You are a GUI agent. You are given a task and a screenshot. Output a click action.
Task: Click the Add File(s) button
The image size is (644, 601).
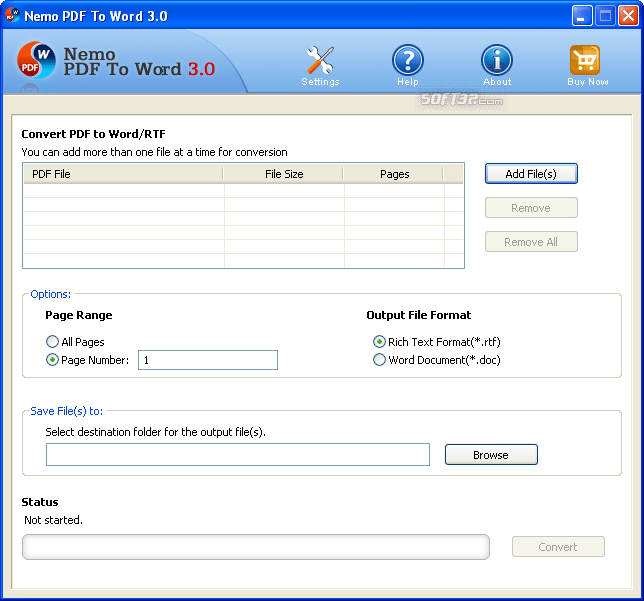[531, 174]
